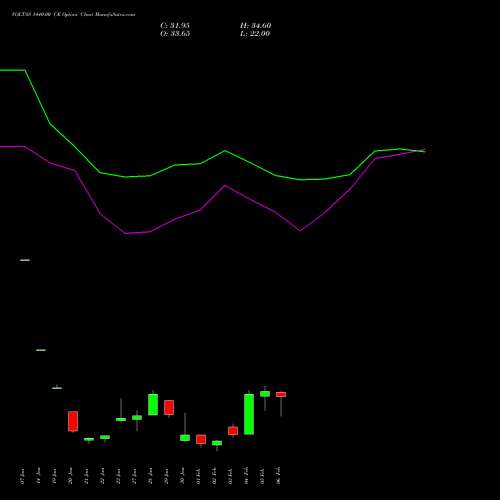Select the 06 Feb date label
The image size is (500, 500).
tap(279, 476)
